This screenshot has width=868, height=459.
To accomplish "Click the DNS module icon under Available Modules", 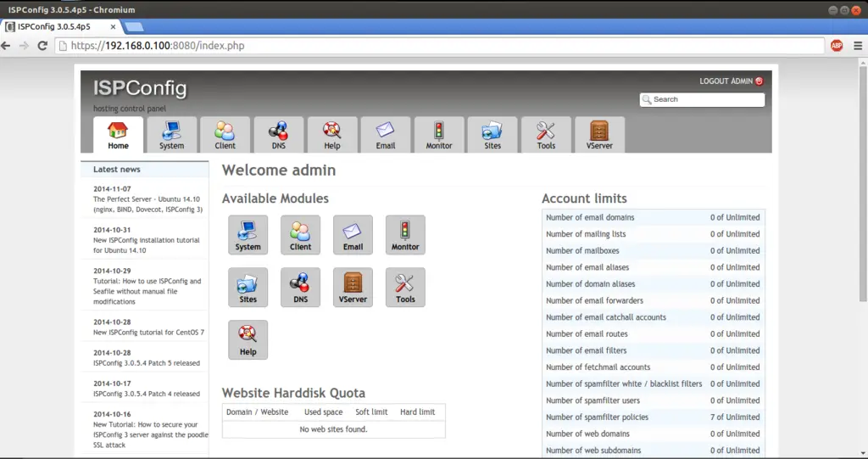I will [x=301, y=287].
